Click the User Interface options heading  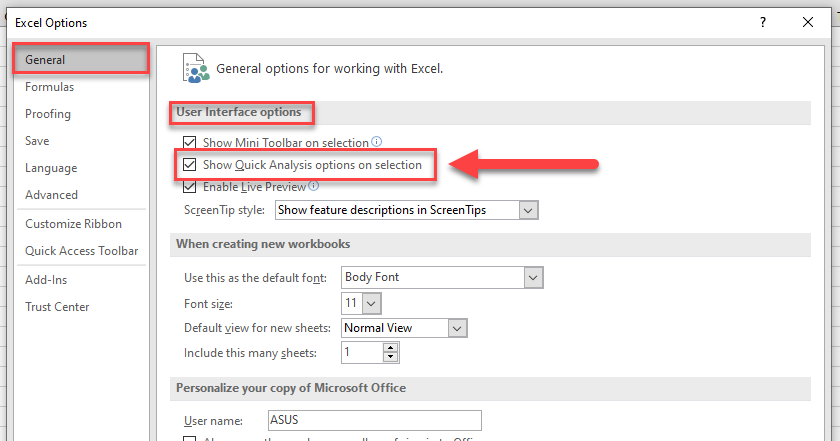pos(239,112)
